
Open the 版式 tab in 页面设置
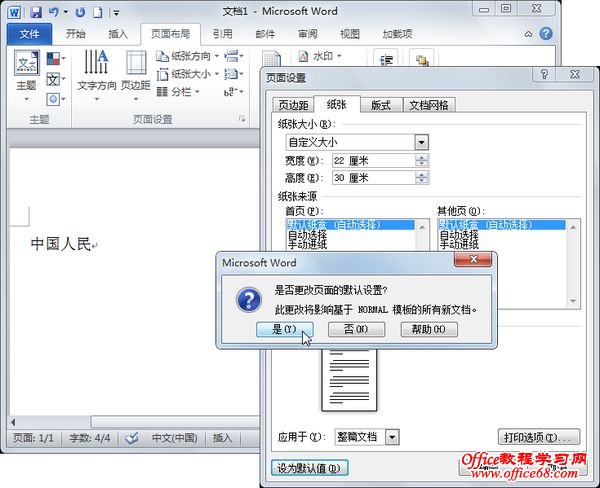coord(381,105)
